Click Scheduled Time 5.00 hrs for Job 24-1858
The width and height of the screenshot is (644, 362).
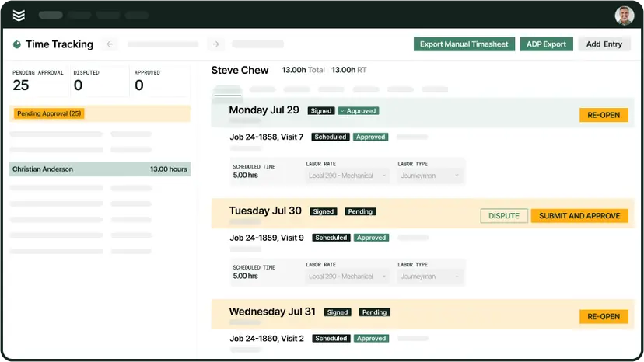click(254, 171)
